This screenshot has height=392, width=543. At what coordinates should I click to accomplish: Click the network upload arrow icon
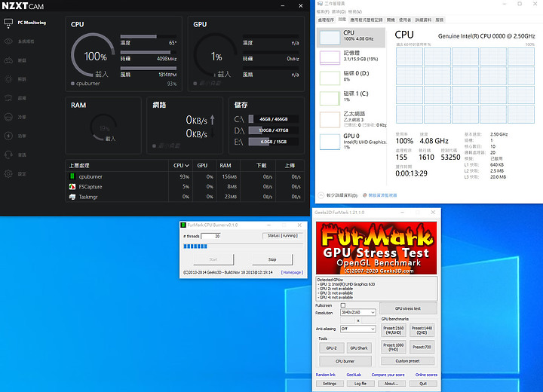click(x=212, y=120)
